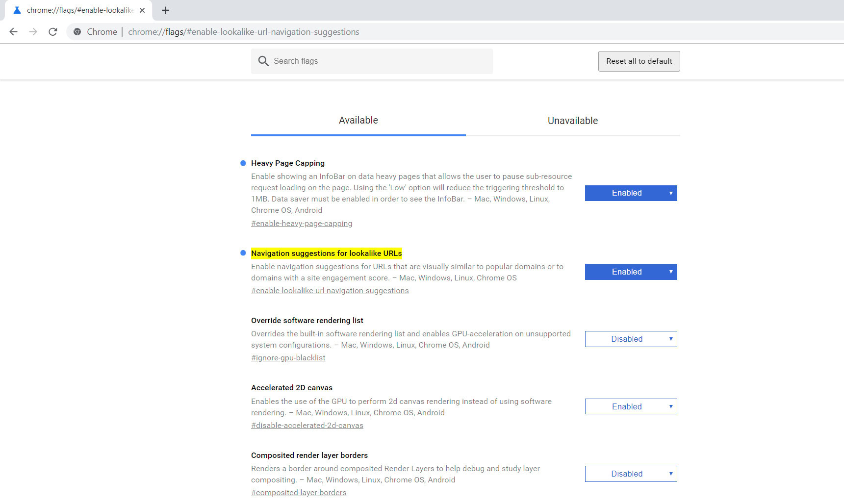Click the browser back arrow
This screenshot has height=504, width=844.
click(x=14, y=32)
